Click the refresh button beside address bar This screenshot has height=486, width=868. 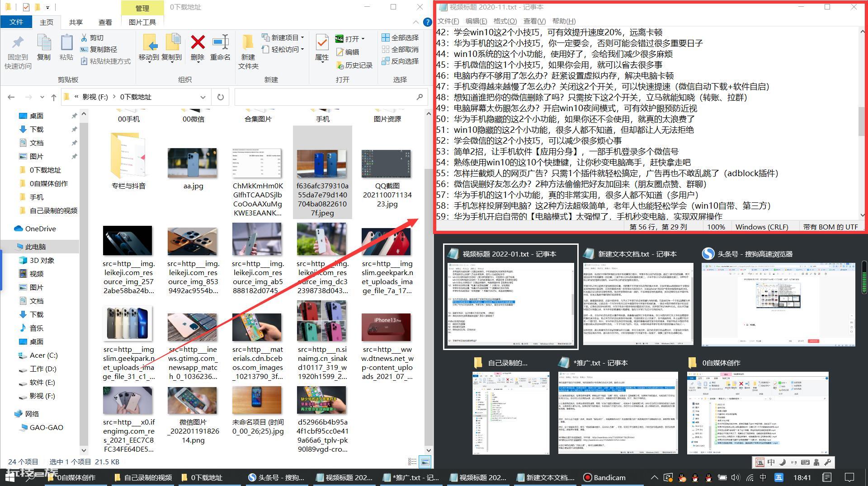coord(221,97)
